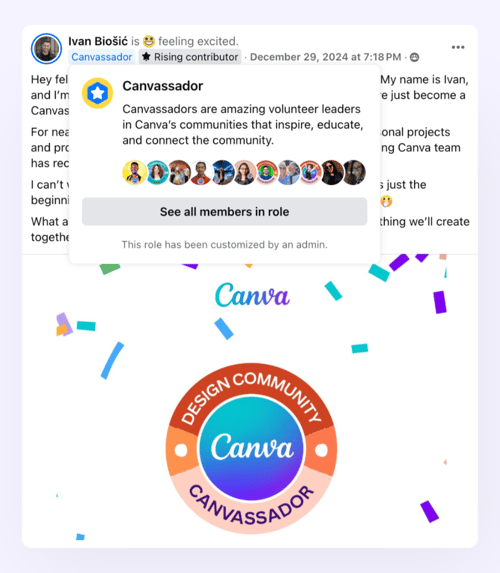The width and height of the screenshot is (500, 573).
Task: Click the blue Canvassador role tag
Action: (x=102, y=57)
